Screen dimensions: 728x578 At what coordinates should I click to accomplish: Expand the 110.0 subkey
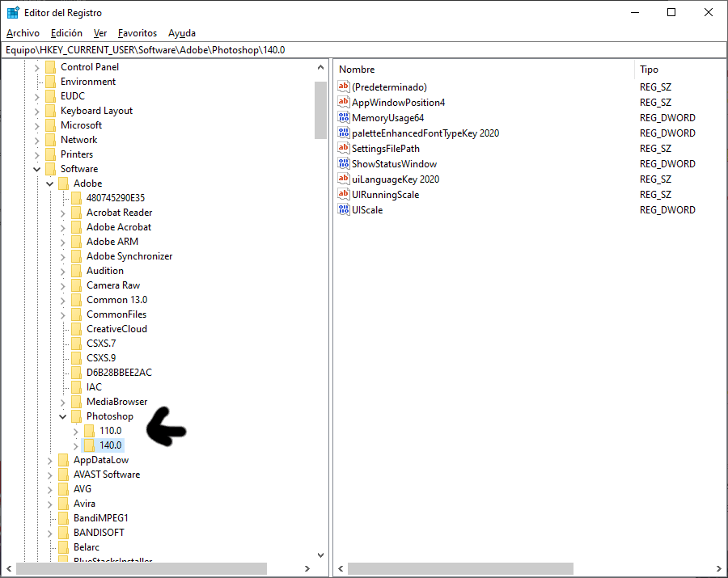(x=76, y=432)
